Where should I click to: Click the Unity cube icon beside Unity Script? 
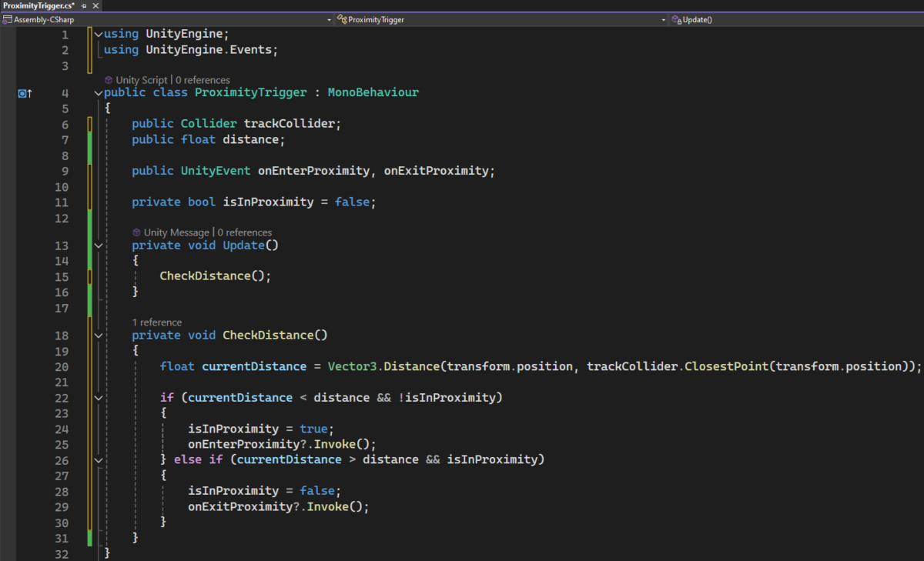click(x=108, y=80)
